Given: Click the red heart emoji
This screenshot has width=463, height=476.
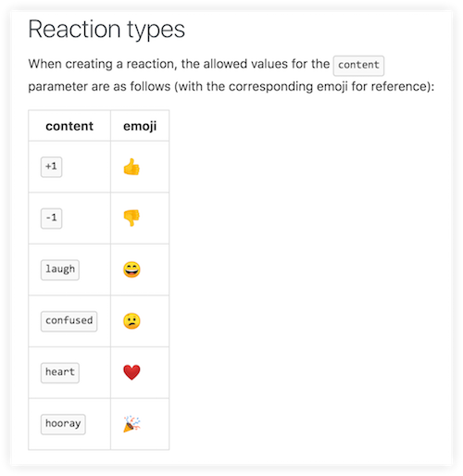Looking at the screenshot, I should click(131, 372).
